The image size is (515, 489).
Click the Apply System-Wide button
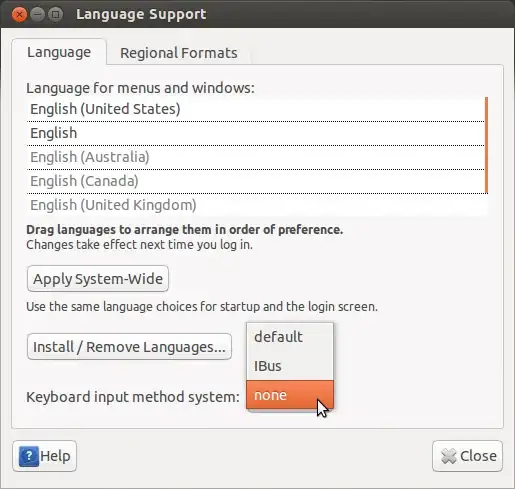pyautogui.click(x=98, y=279)
